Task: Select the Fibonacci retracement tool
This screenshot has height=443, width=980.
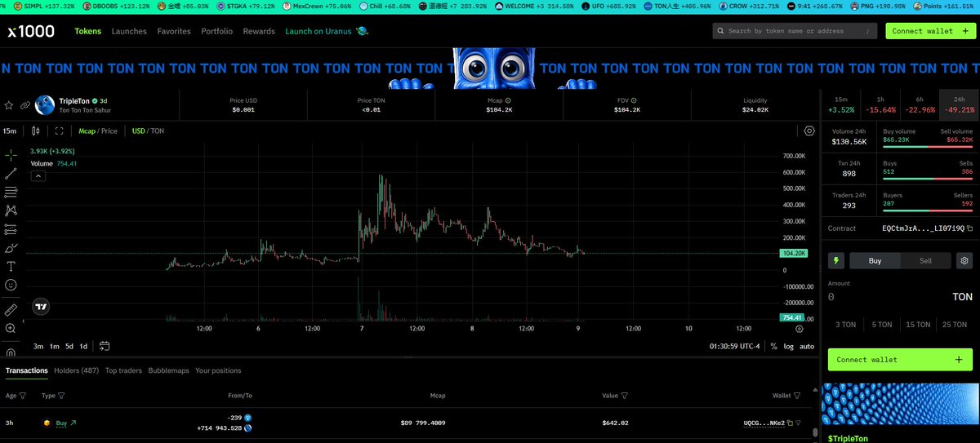Action: click(x=11, y=192)
